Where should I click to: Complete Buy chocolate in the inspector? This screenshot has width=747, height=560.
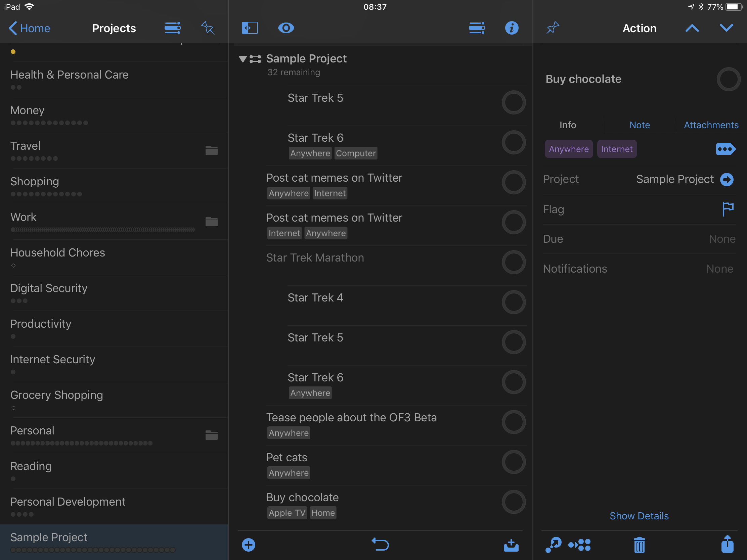point(728,79)
